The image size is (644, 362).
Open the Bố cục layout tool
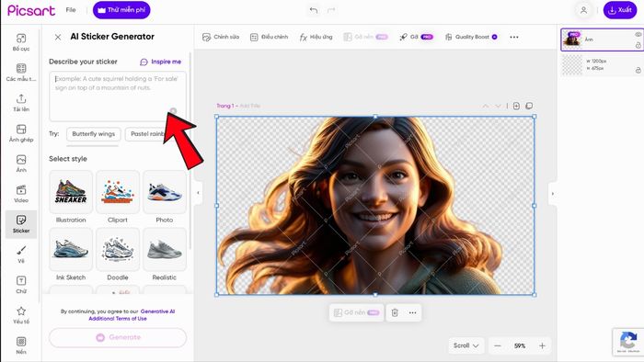(x=21, y=42)
